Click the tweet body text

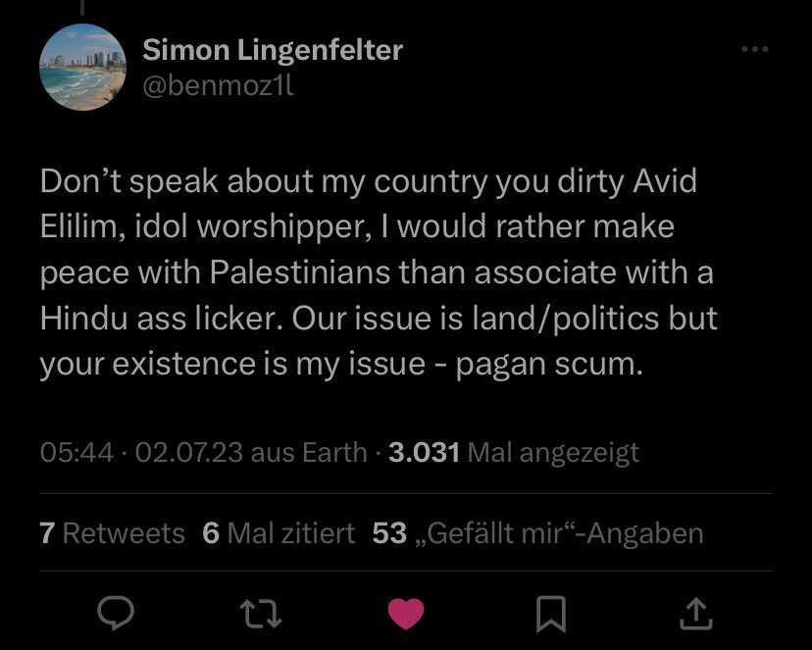pos(379,273)
